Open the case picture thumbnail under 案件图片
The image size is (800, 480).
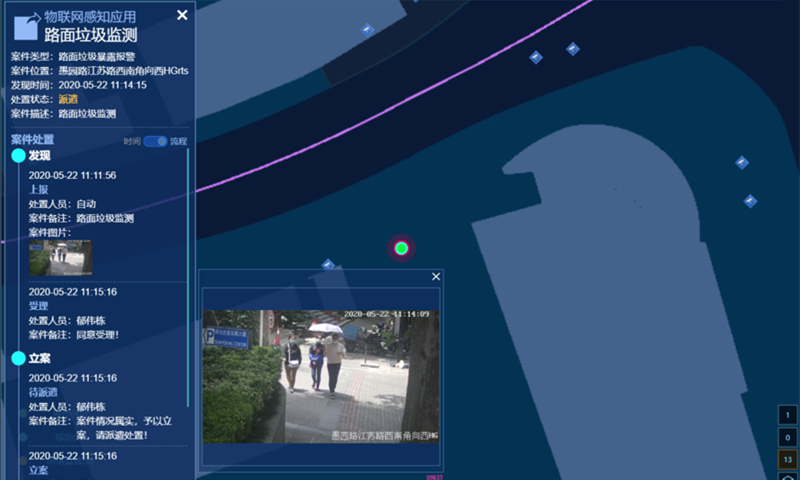point(61,257)
